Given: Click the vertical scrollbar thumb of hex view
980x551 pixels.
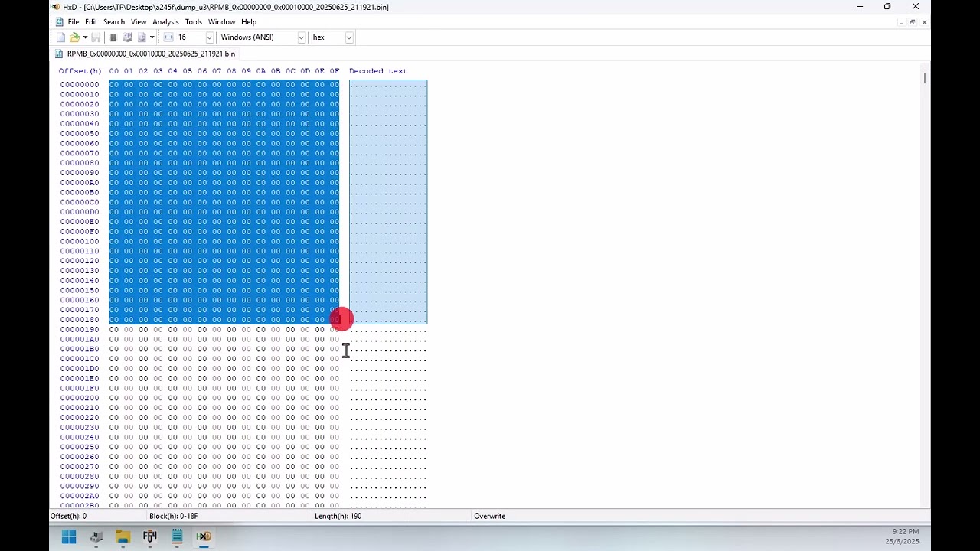Looking at the screenshot, I should 925,77.
